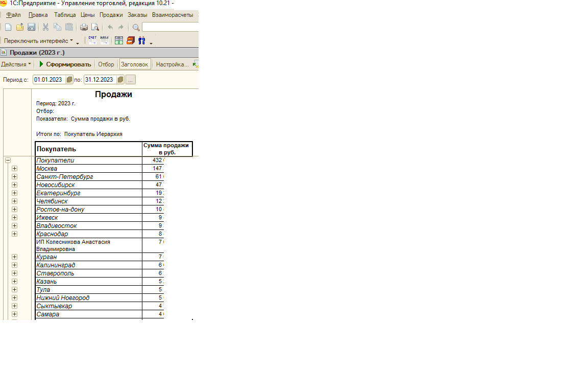The image size is (588, 368).
Task: Toggle the Заголовок header button
Action: [x=135, y=64]
